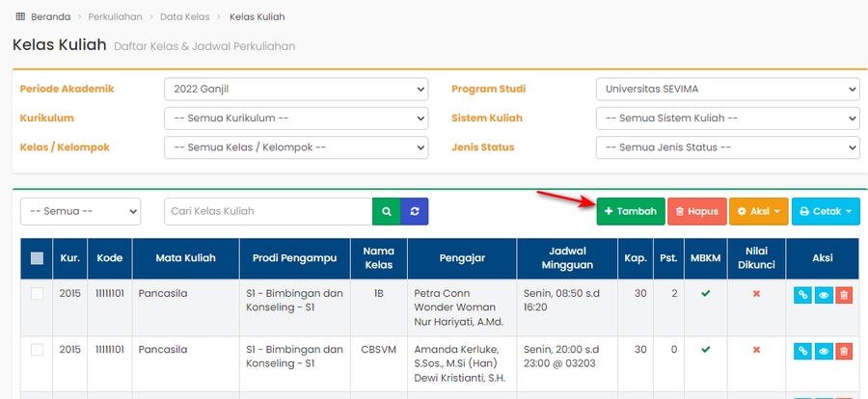Viewport: 868px width, 399px height.
Task: Click the Cari Kelas Kuliah search field
Action: click(267, 211)
